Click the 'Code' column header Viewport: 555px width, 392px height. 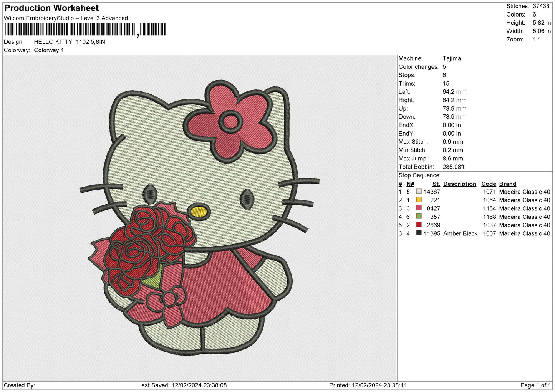489,184
